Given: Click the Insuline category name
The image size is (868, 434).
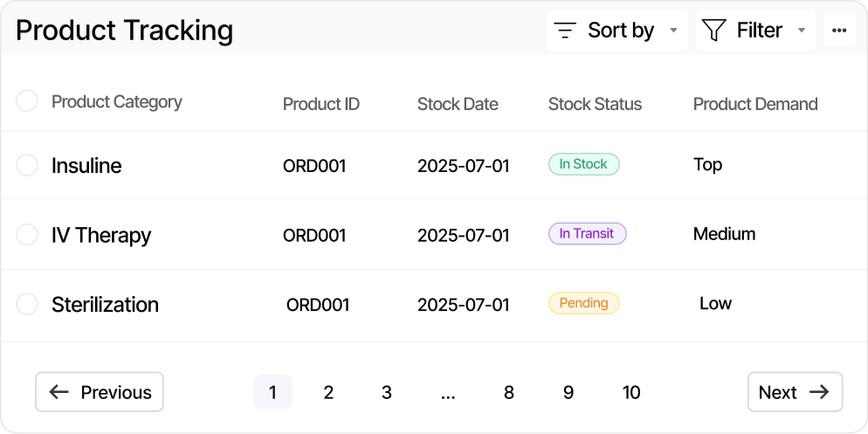Looking at the screenshot, I should click(86, 166).
